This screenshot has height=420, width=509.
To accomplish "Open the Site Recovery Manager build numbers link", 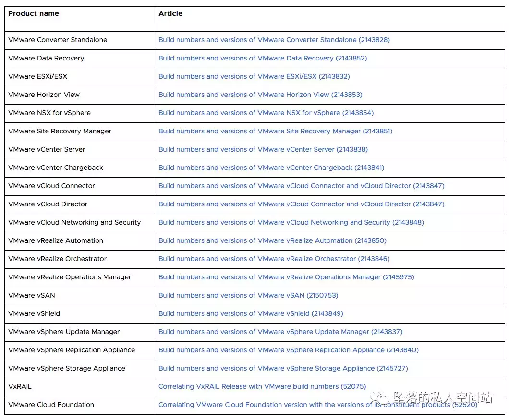I will tap(275, 131).
